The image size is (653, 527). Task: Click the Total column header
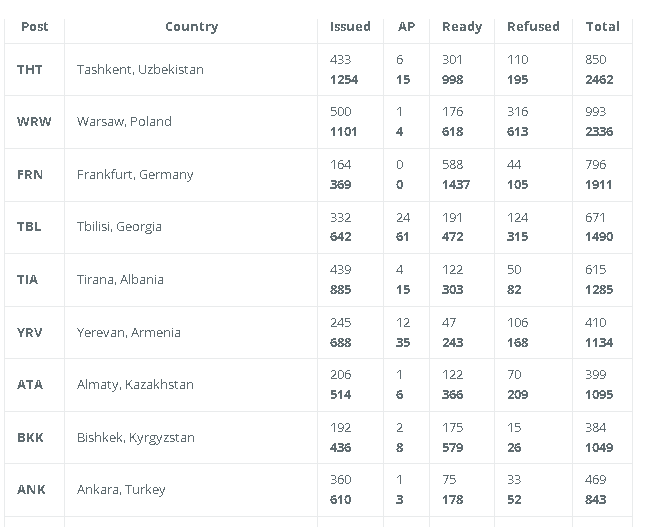tap(602, 27)
